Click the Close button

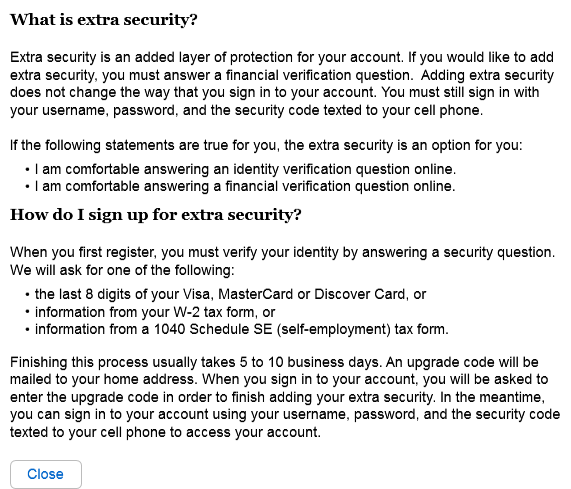(46, 474)
